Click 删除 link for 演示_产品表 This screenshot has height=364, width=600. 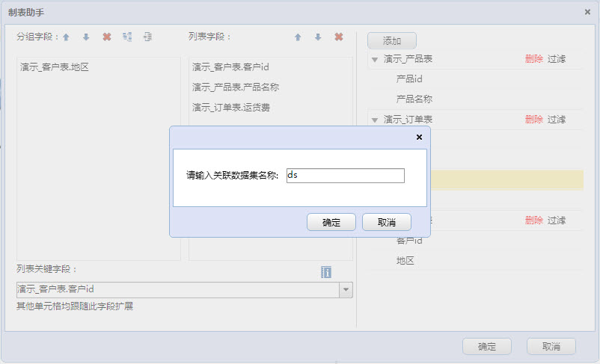[x=533, y=58]
